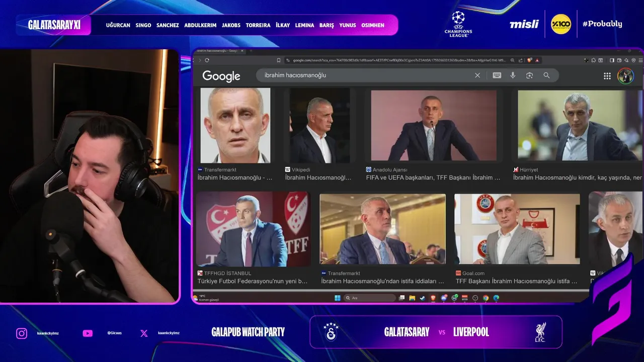The width and height of the screenshot is (644, 362).
Task: Click the Vikipedi 'İbrahim Hacıosmanoğl...' title link
Action: click(318, 177)
